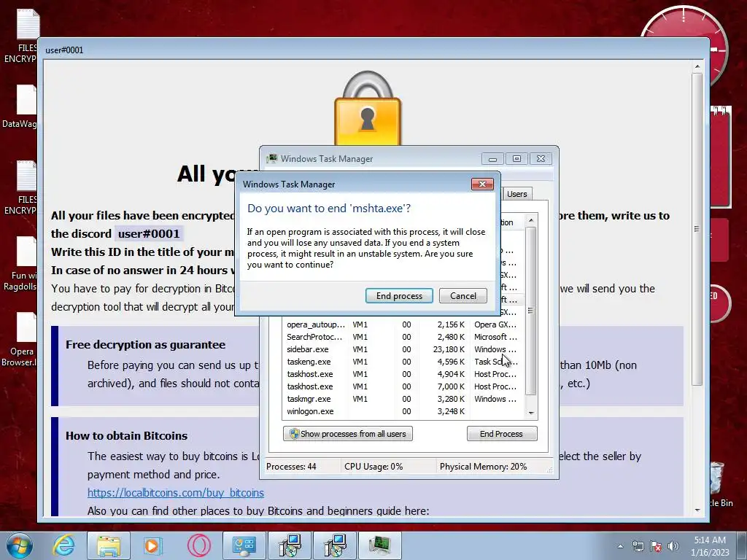Open the taskbar clock showing 5:14 AM

tap(710, 546)
